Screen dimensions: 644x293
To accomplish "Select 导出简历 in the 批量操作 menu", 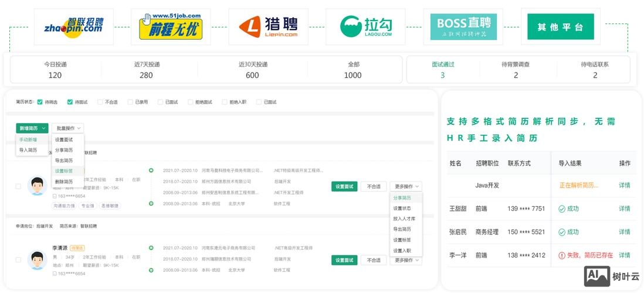I will coord(64,161).
